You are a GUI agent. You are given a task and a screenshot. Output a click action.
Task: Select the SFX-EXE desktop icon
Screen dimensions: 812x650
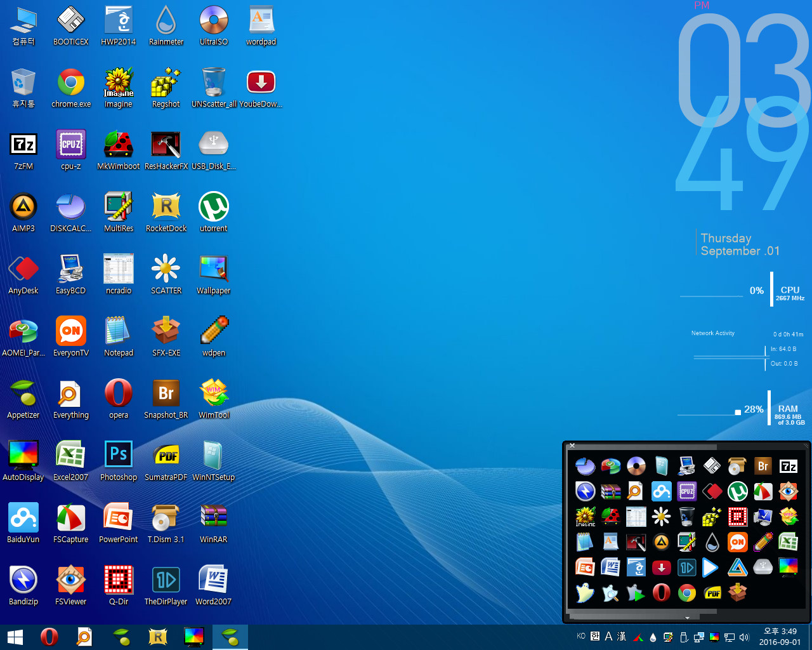tap(166, 338)
